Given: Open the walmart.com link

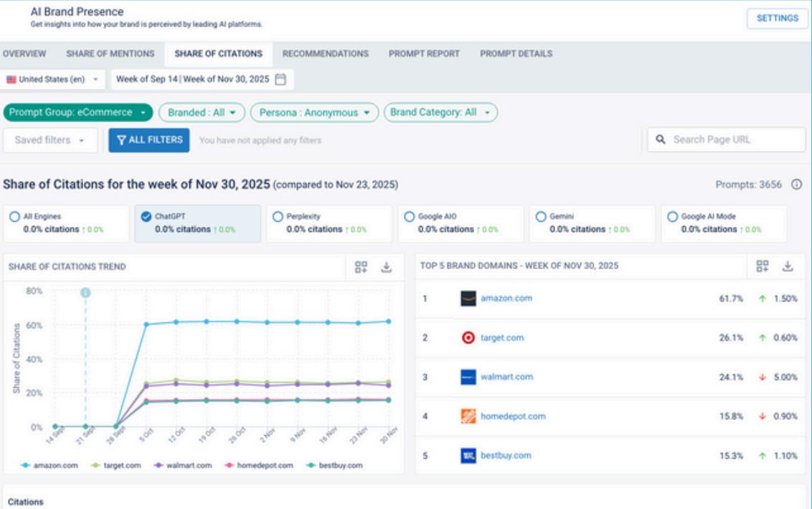Looking at the screenshot, I should (506, 377).
